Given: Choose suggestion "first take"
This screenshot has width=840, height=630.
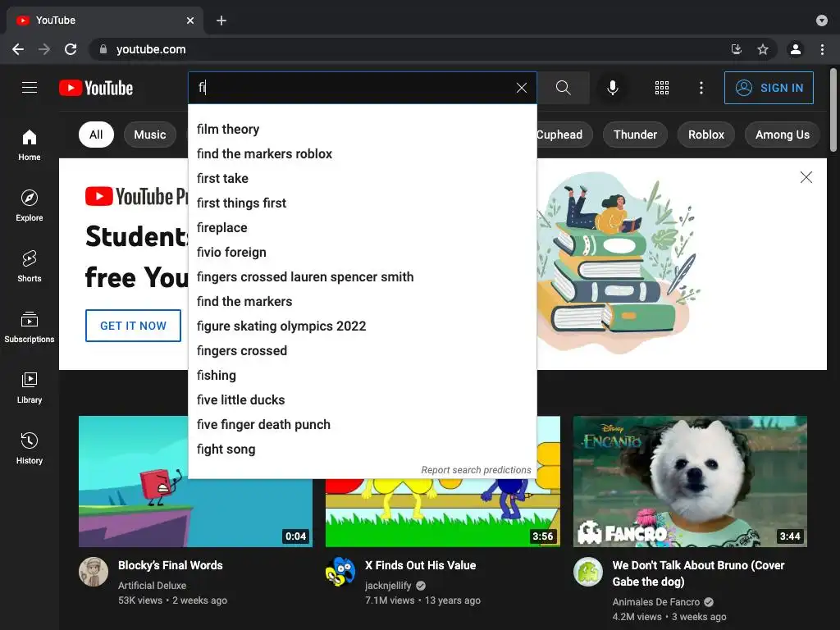Looking at the screenshot, I should coord(363,178).
